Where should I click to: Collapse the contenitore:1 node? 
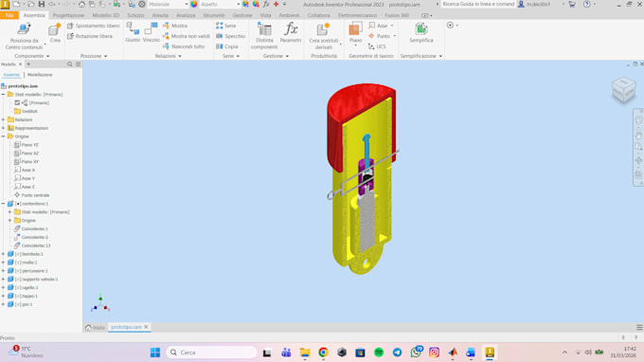3,204
